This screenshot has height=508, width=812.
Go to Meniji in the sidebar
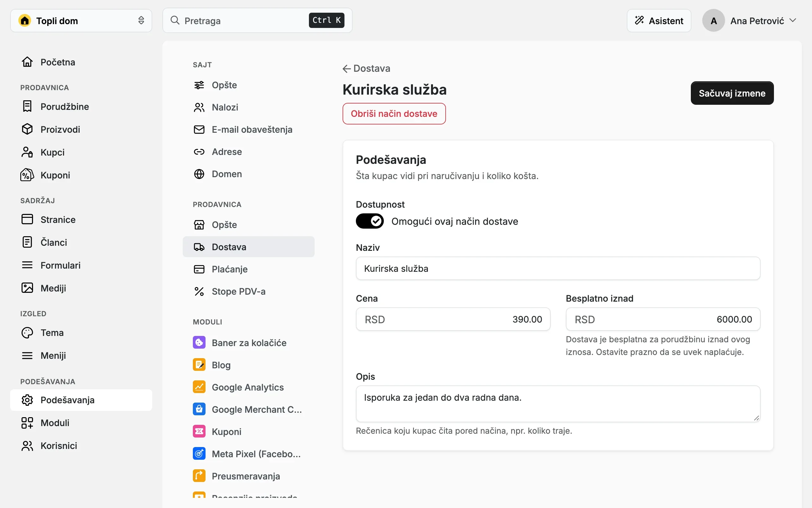tap(81, 356)
